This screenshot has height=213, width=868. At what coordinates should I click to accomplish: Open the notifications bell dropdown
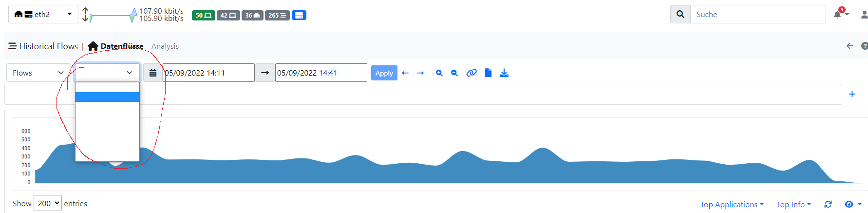[841, 14]
